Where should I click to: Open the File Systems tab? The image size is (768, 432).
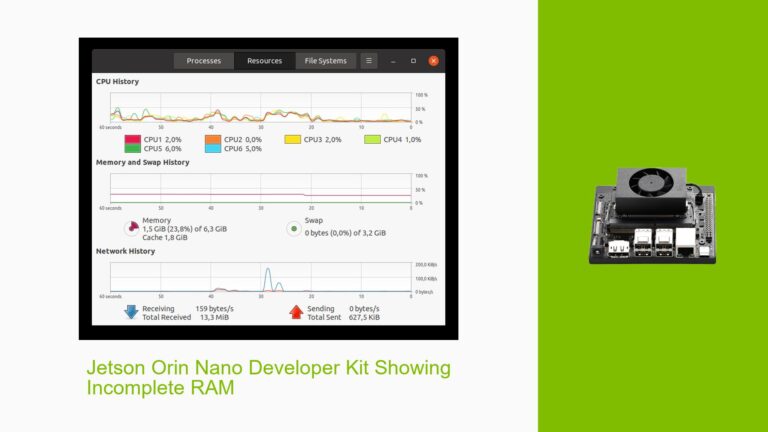326,61
